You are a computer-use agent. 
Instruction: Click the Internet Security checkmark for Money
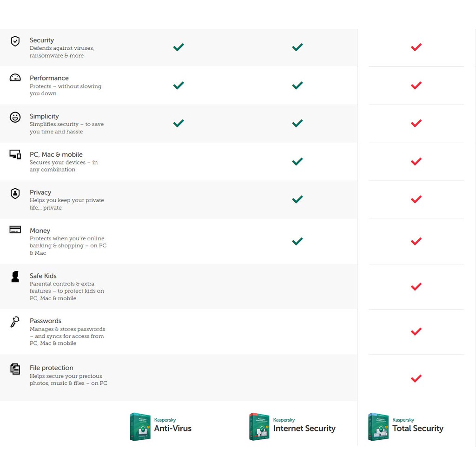coord(297,241)
